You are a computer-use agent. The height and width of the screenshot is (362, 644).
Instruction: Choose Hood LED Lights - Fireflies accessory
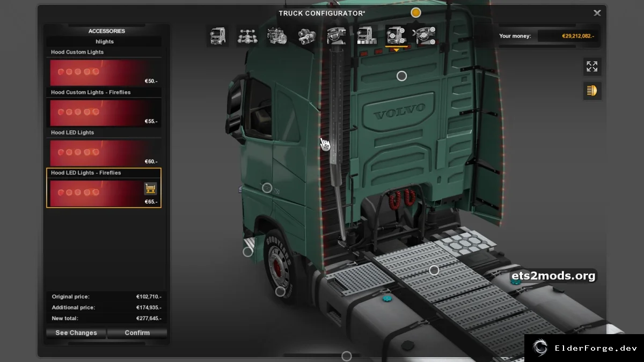104,188
